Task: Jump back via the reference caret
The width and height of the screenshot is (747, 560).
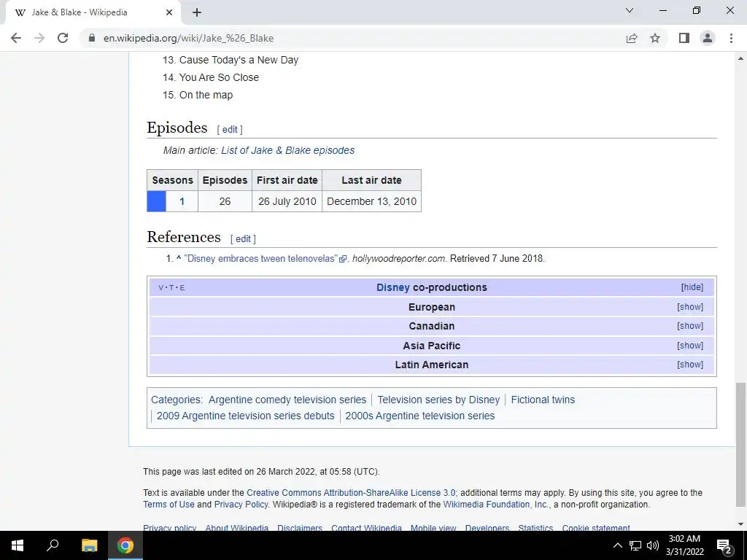Action: [x=179, y=259]
